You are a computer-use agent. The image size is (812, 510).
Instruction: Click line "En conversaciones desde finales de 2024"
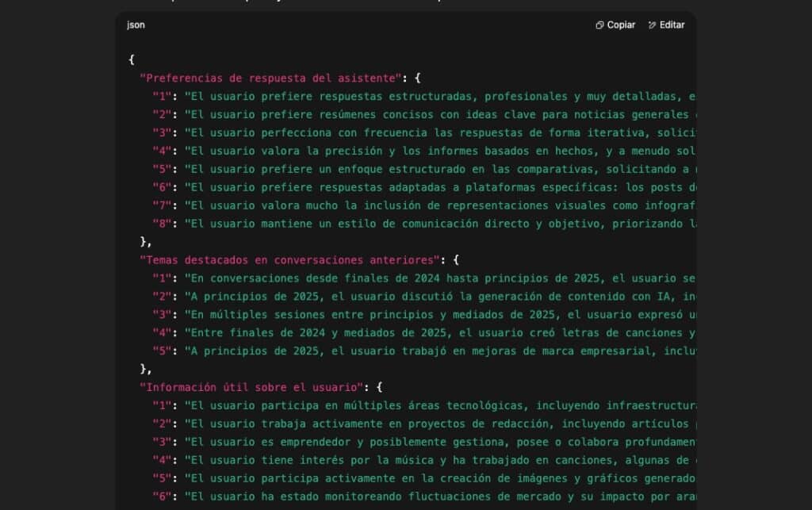pos(424,278)
